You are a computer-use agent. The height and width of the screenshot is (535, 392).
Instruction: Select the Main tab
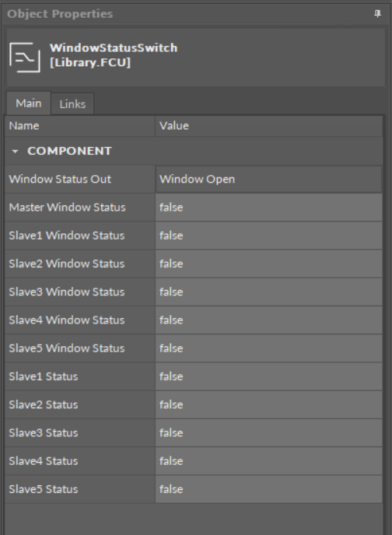(x=29, y=103)
